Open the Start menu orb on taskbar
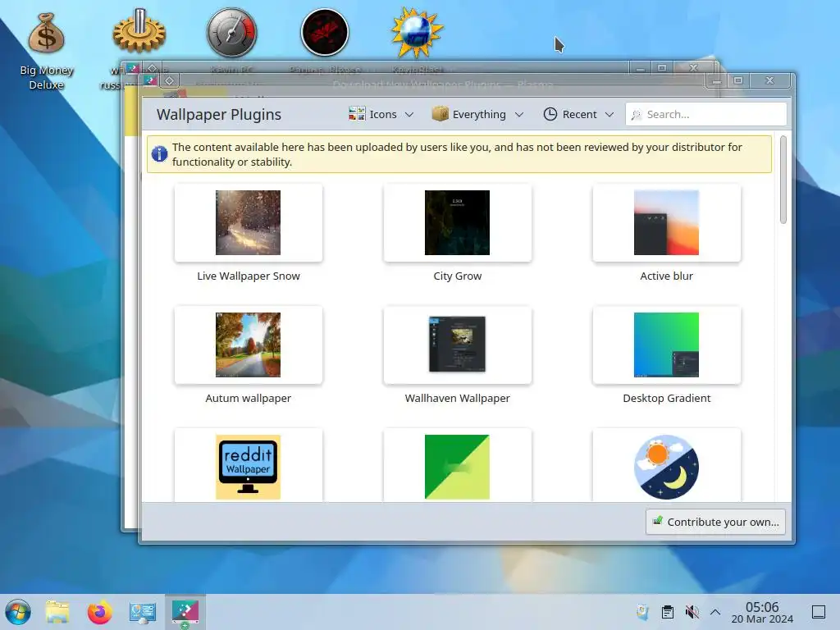 18,612
